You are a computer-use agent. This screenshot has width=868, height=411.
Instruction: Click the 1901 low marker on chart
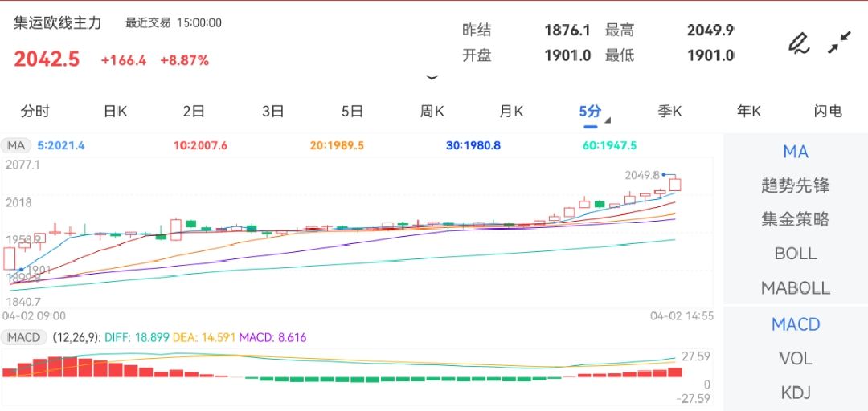pos(39,270)
